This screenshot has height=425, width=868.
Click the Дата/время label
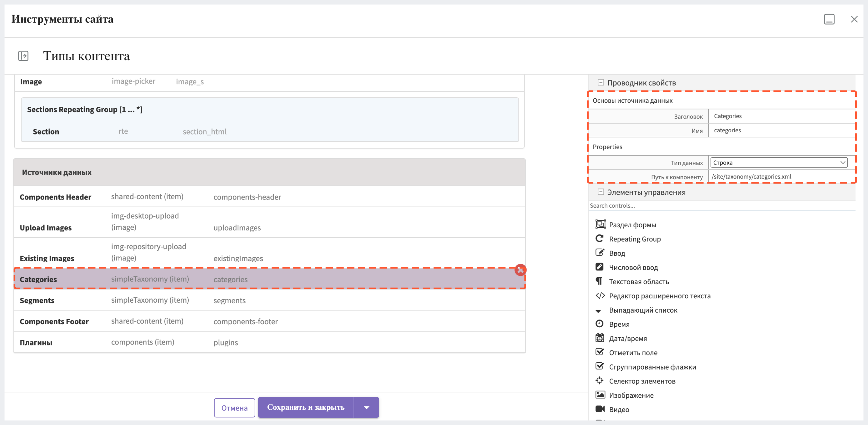pos(628,338)
